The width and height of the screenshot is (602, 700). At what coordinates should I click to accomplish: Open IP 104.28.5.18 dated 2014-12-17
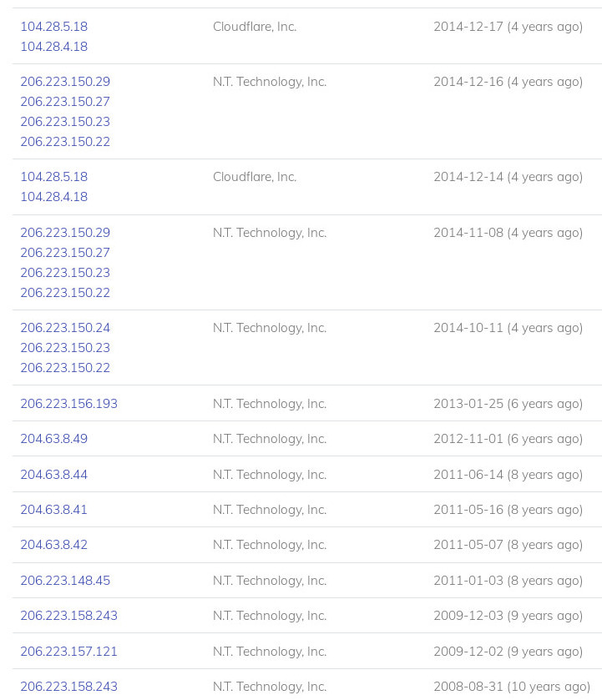coord(54,27)
